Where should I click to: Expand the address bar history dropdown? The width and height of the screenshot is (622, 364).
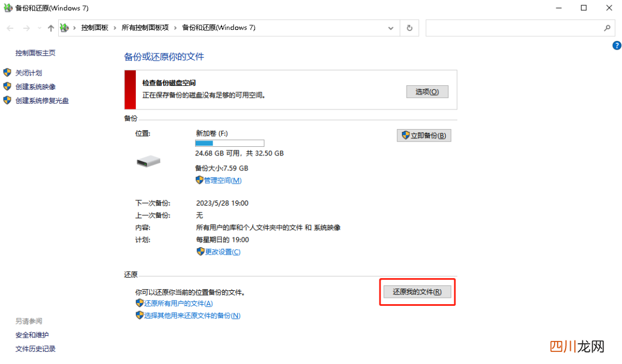(x=390, y=28)
